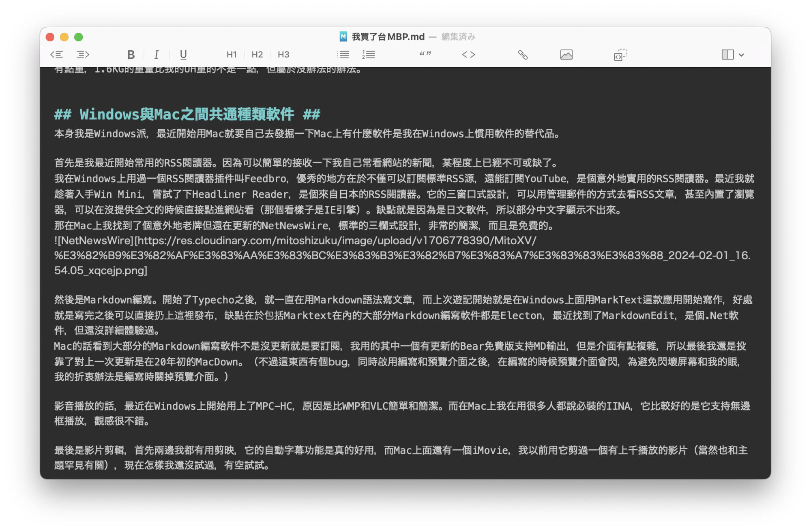Toggle Underline formatting on selected text
The height and width of the screenshot is (532, 811).
[x=182, y=54]
